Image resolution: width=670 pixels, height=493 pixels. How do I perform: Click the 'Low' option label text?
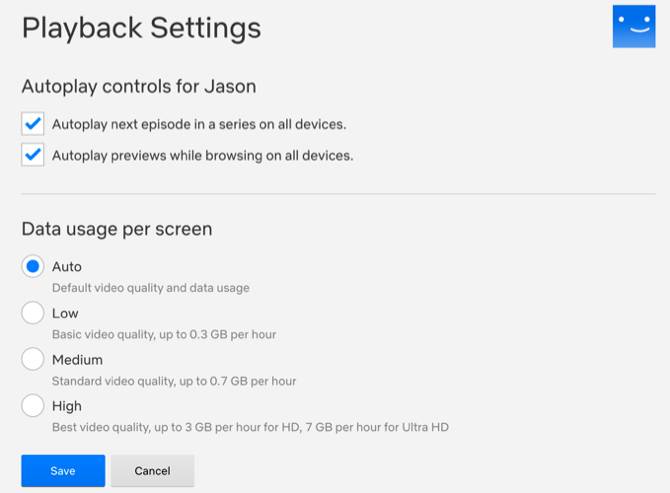(65, 313)
